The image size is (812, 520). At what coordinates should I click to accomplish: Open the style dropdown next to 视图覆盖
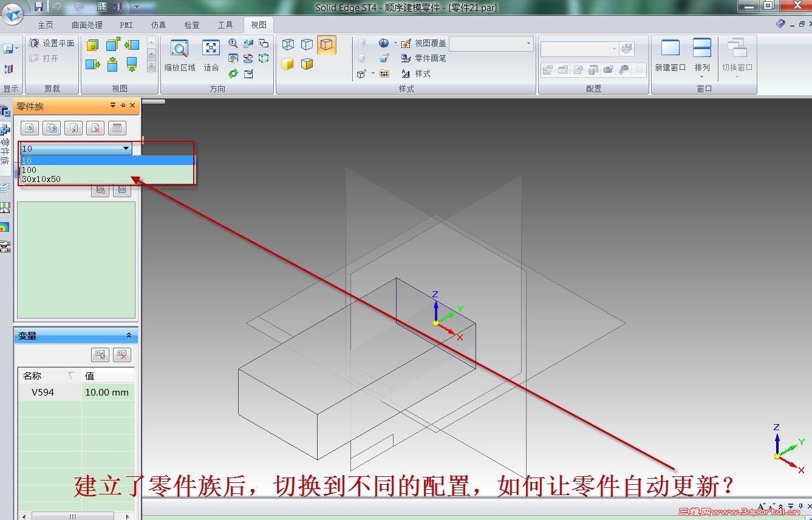[x=491, y=44]
